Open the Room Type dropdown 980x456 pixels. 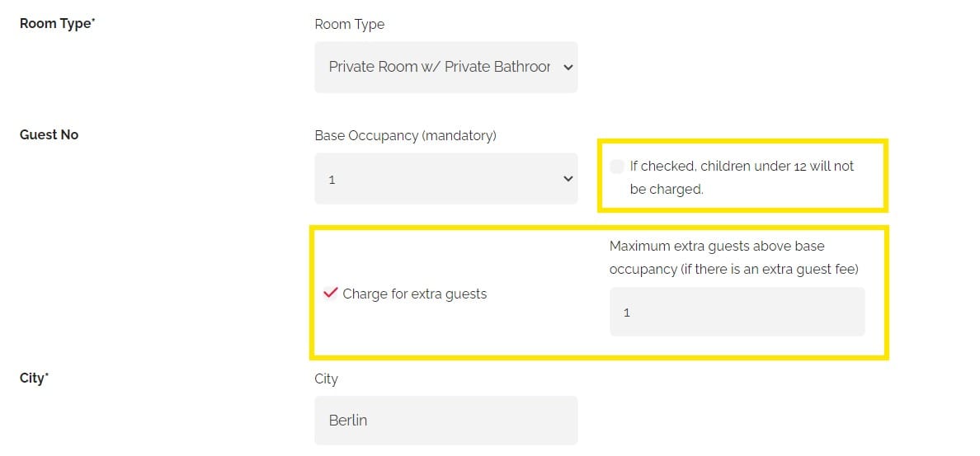point(445,67)
